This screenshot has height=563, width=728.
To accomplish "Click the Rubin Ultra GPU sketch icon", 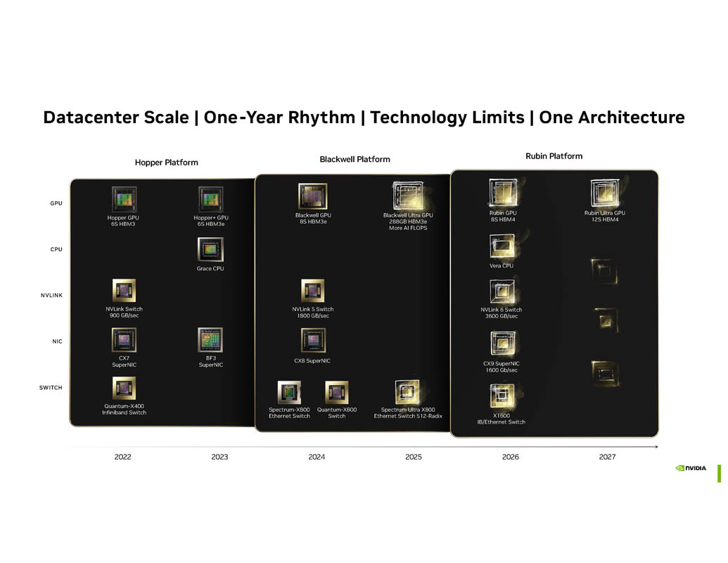I will [x=605, y=193].
